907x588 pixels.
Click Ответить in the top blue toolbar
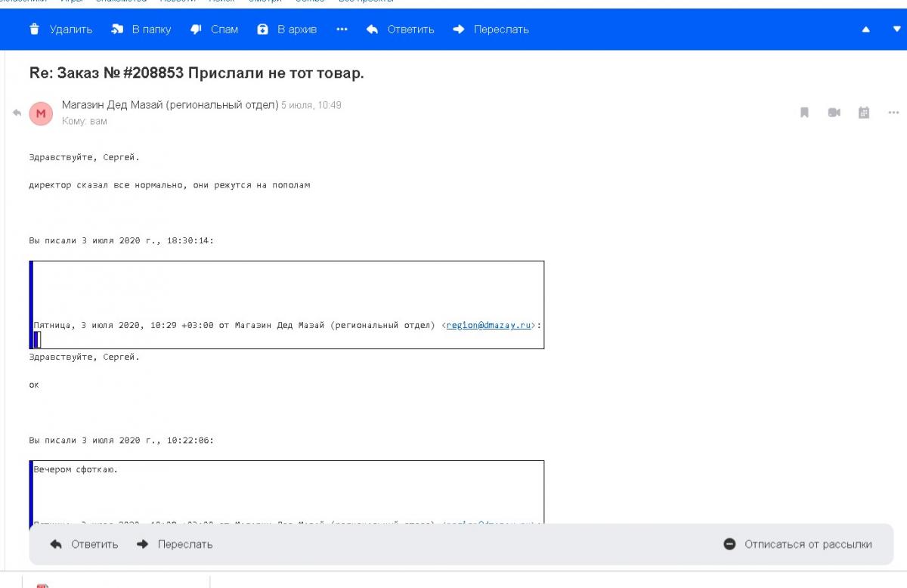coord(401,29)
